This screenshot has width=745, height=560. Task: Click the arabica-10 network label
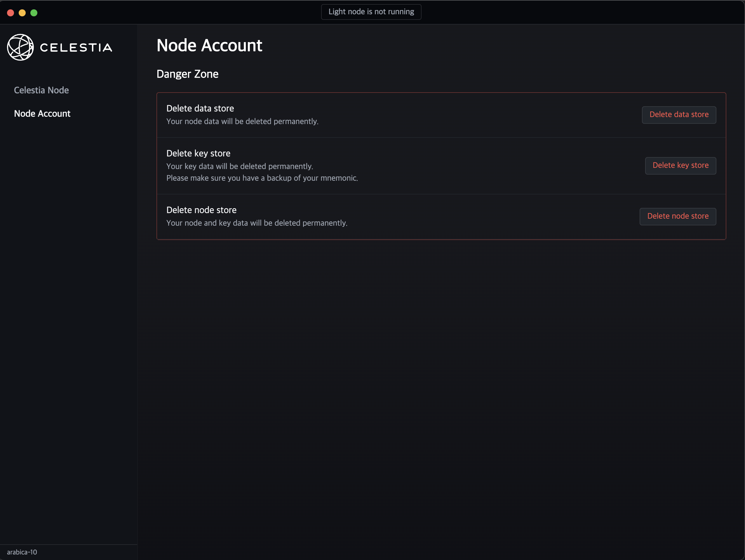click(x=22, y=552)
